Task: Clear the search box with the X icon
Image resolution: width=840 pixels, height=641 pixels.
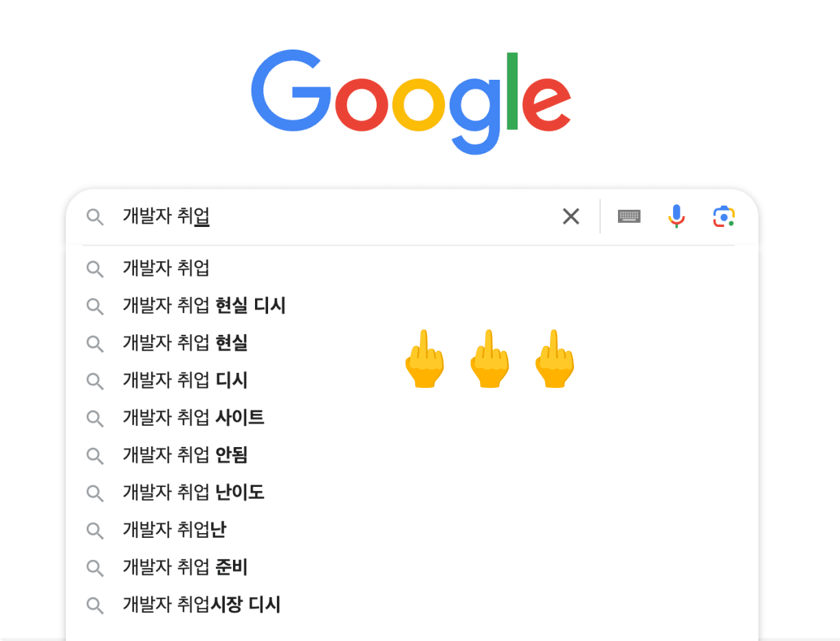Action: tap(571, 217)
